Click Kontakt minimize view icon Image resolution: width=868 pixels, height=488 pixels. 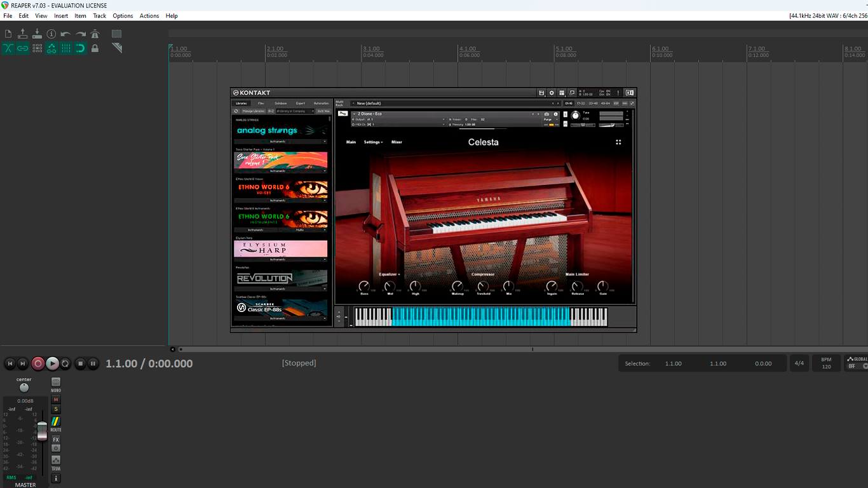tap(572, 93)
